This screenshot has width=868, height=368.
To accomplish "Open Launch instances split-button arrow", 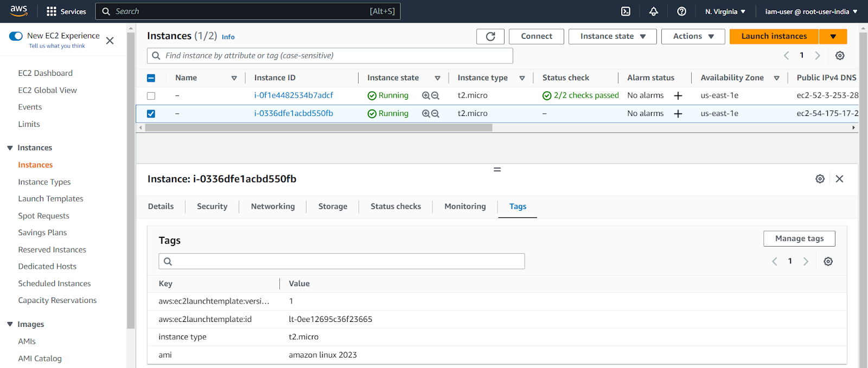I will click(x=833, y=36).
